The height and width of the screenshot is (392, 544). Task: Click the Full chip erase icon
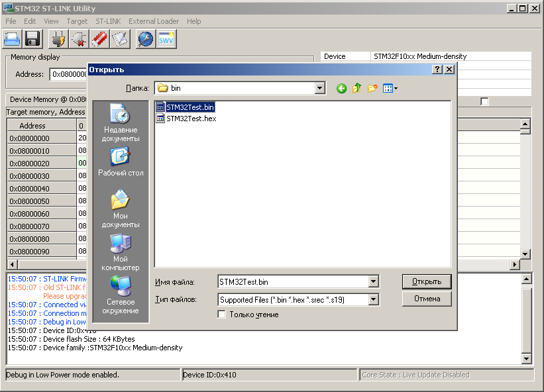(x=99, y=40)
